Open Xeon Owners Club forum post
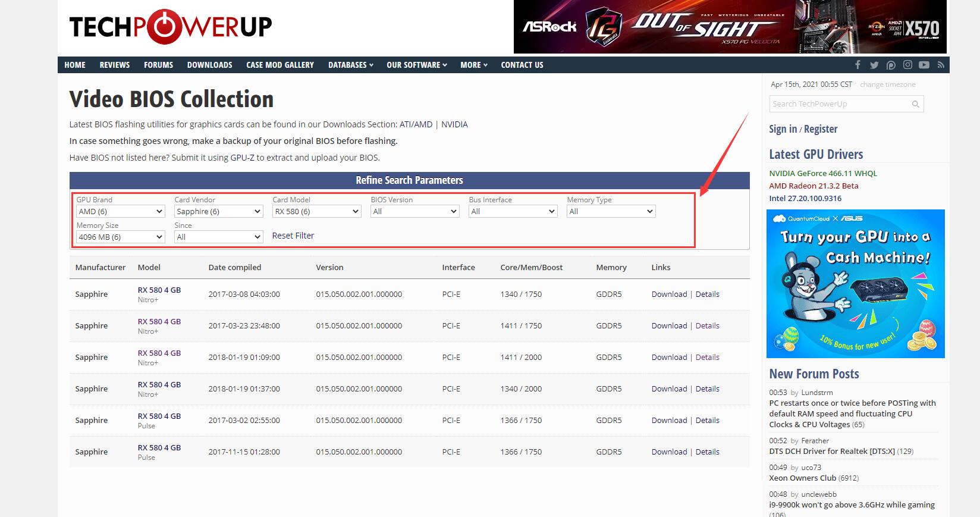 tap(803, 478)
